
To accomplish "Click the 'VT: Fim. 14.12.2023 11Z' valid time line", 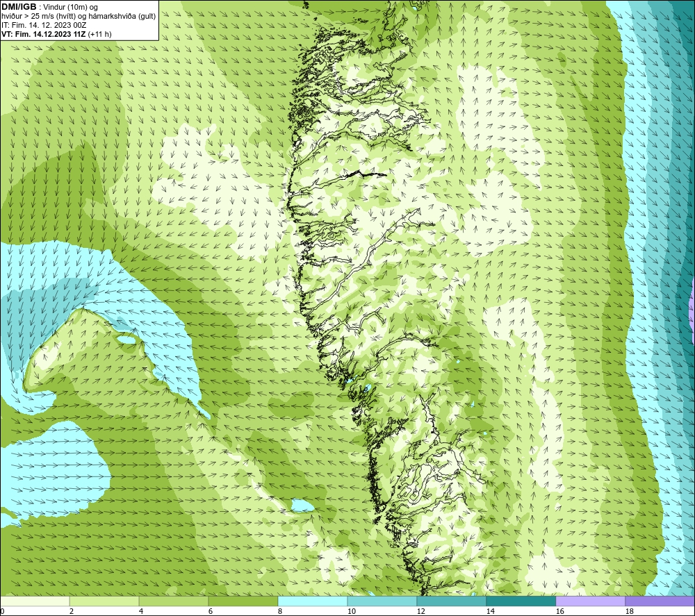I will (56, 34).
